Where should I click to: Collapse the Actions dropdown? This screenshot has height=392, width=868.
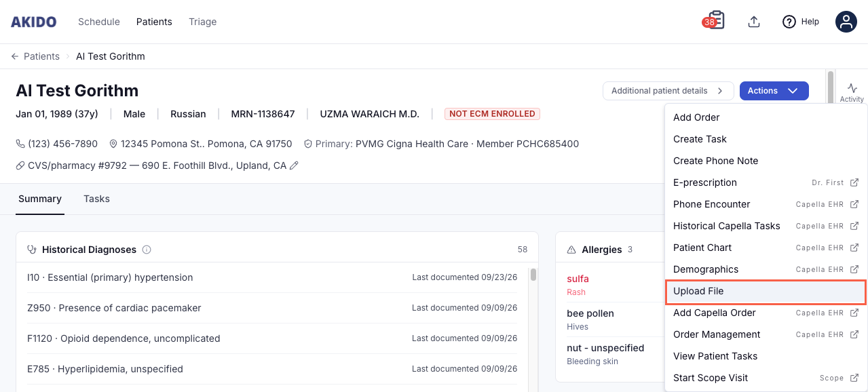pyautogui.click(x=774, y=91)
